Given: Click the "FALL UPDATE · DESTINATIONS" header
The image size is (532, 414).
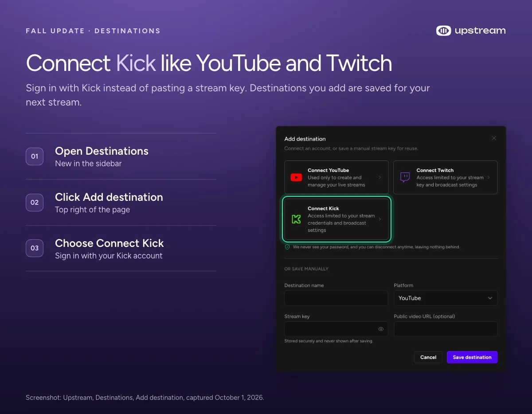Looking at the screenshot, I should click(93, 31).
